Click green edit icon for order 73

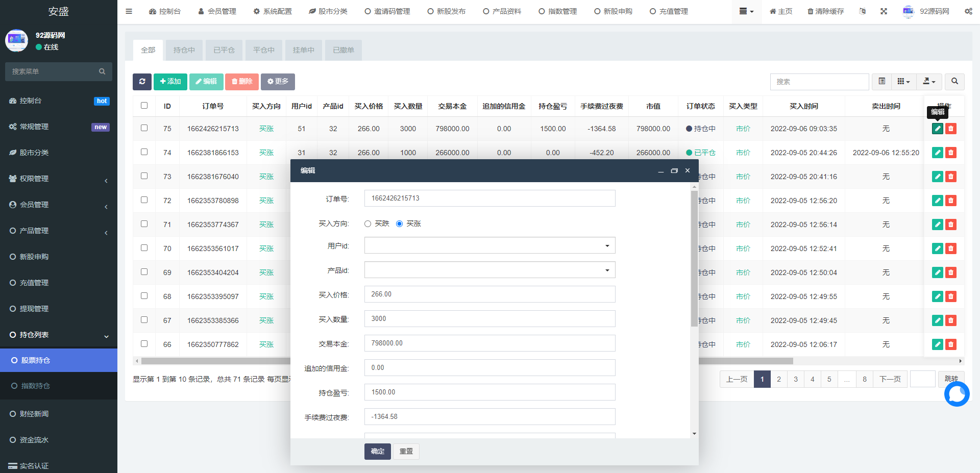click(x=937, y=177)
